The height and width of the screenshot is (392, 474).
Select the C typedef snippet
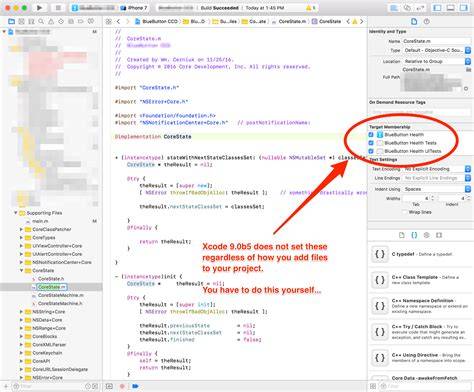coord(421,254)
